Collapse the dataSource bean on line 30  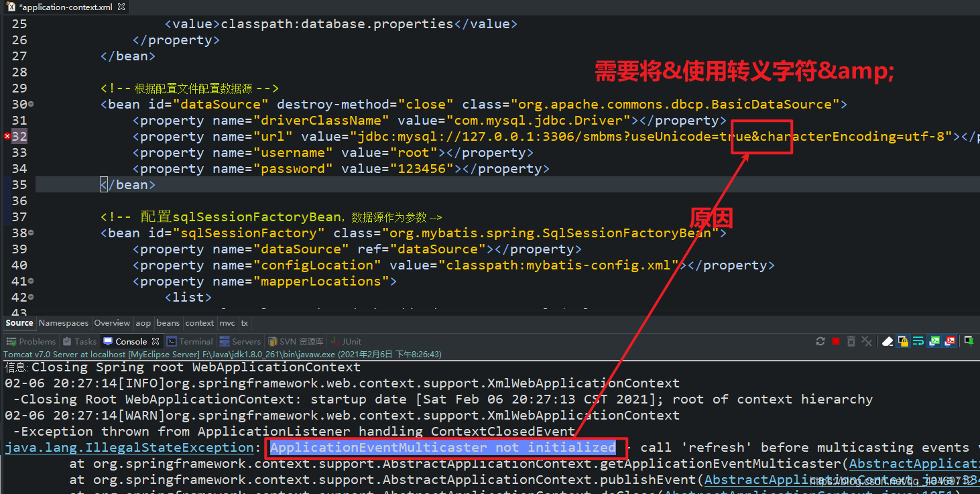[x=29, y=104]
